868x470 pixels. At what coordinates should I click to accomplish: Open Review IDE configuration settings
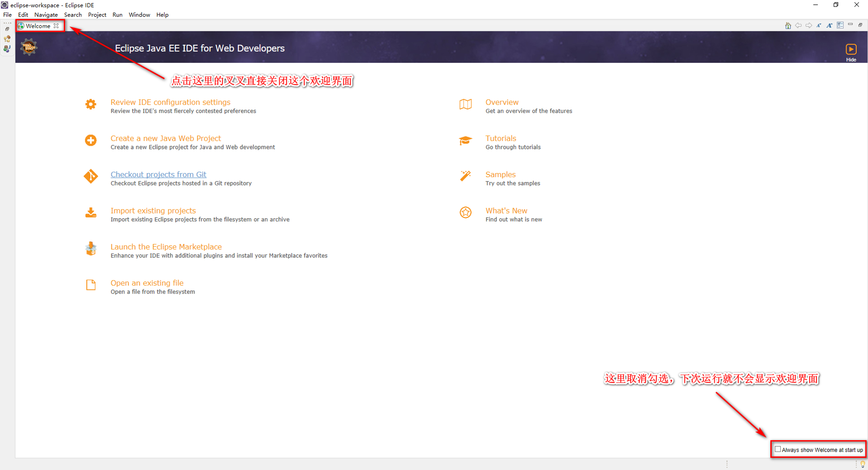(171, 102)
